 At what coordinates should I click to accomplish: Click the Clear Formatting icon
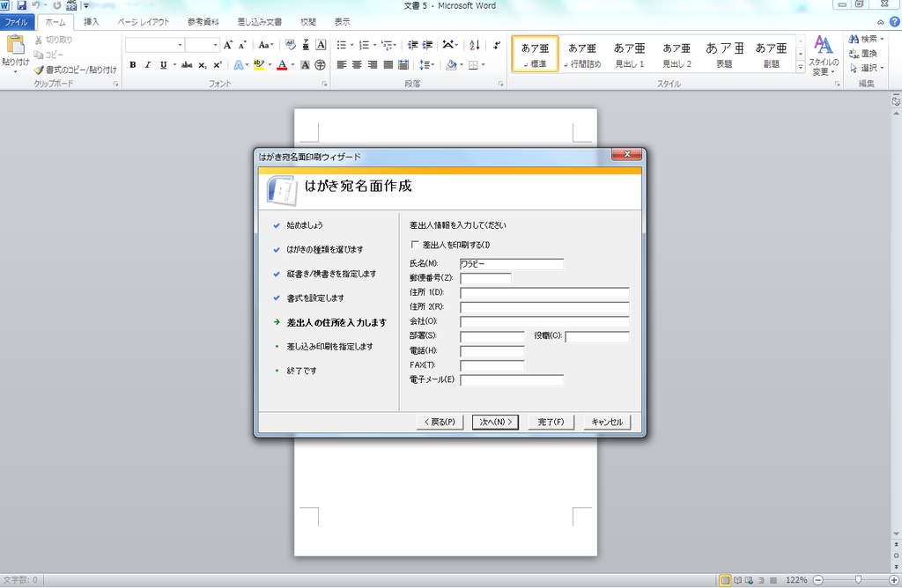click(291, 45)
